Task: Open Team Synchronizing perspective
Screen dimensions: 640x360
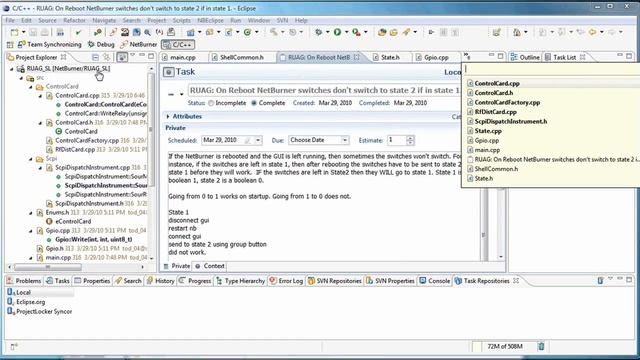Action: tap(49, 44)
